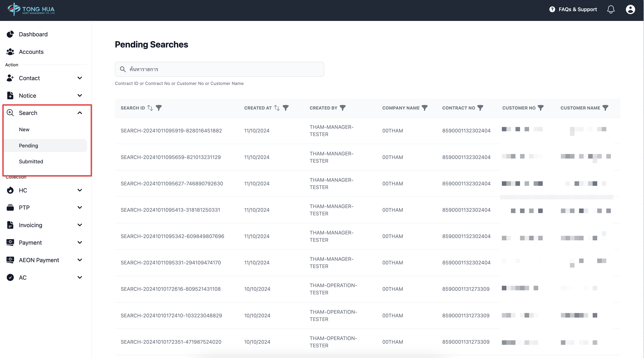This screenshot has width=644, height=358.
Task: Click the ค้นหารายการ search input field
Action: coord(220,69)
